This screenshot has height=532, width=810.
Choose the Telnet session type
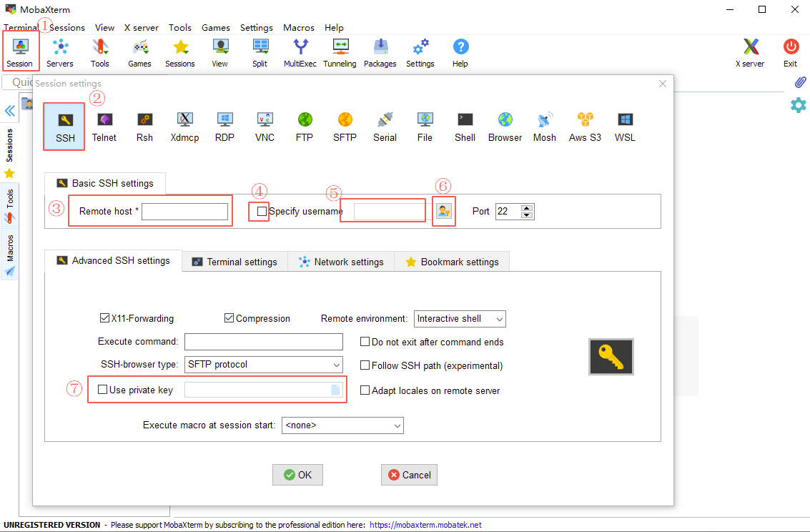[104, 127]
